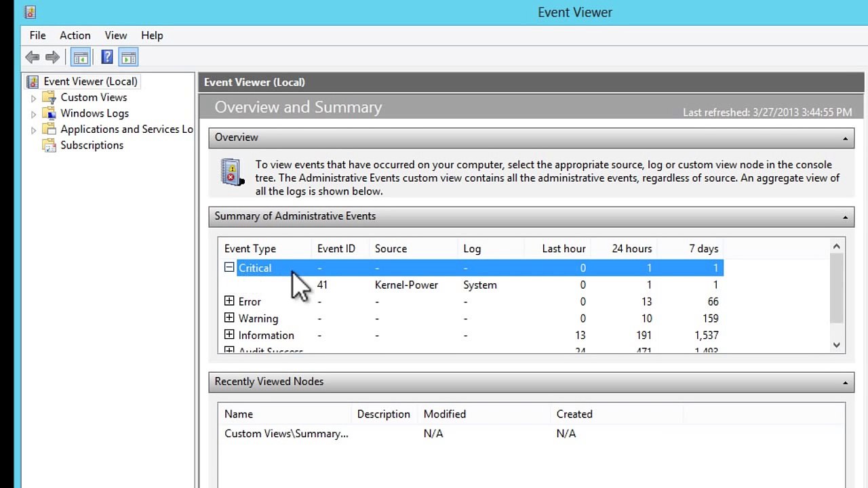Screen dimensions: 868x488
Task: Sort by 24 hours column header
Action: tap(623, 249)
